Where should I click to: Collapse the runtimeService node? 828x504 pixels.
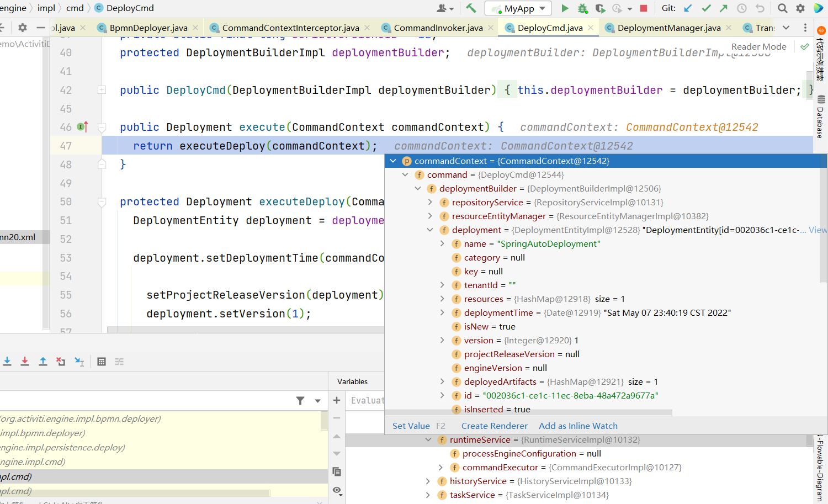click(x=428, y=440)
